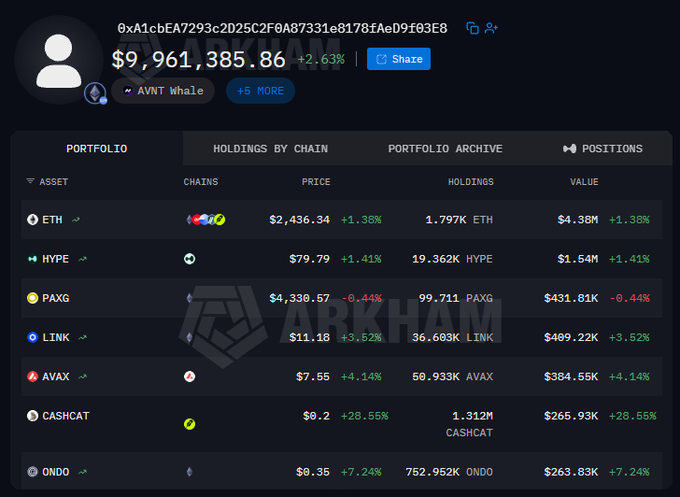Click the CHAINS column header

(201, 182)
